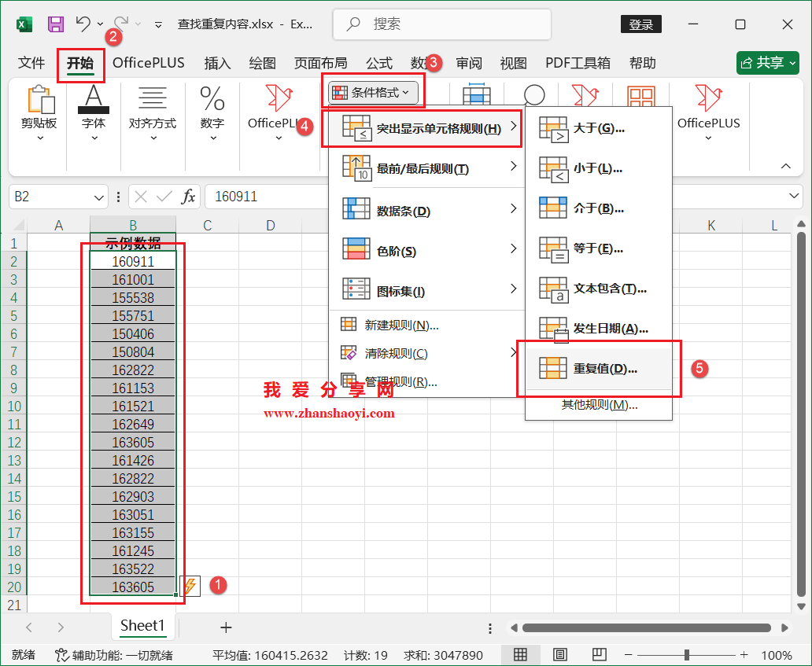Click the Undo icon in quick access toolbar
Viewport: 812px width, 666px height.
coord(85,24)
